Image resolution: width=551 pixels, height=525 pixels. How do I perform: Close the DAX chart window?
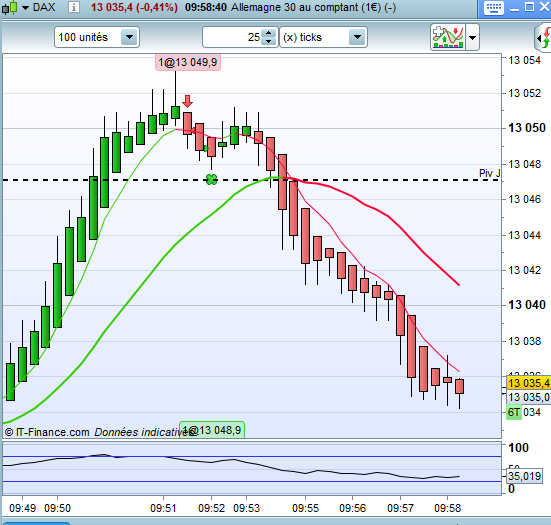click(x=544, y=7)
